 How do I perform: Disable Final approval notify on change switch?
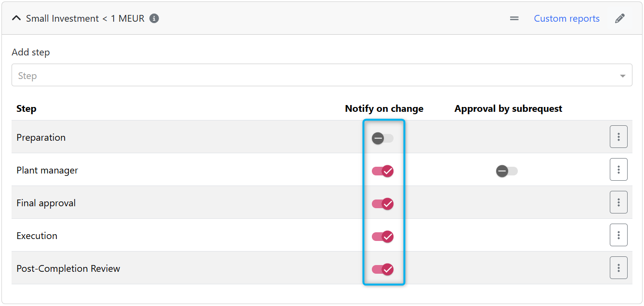[x=382, y=204]
